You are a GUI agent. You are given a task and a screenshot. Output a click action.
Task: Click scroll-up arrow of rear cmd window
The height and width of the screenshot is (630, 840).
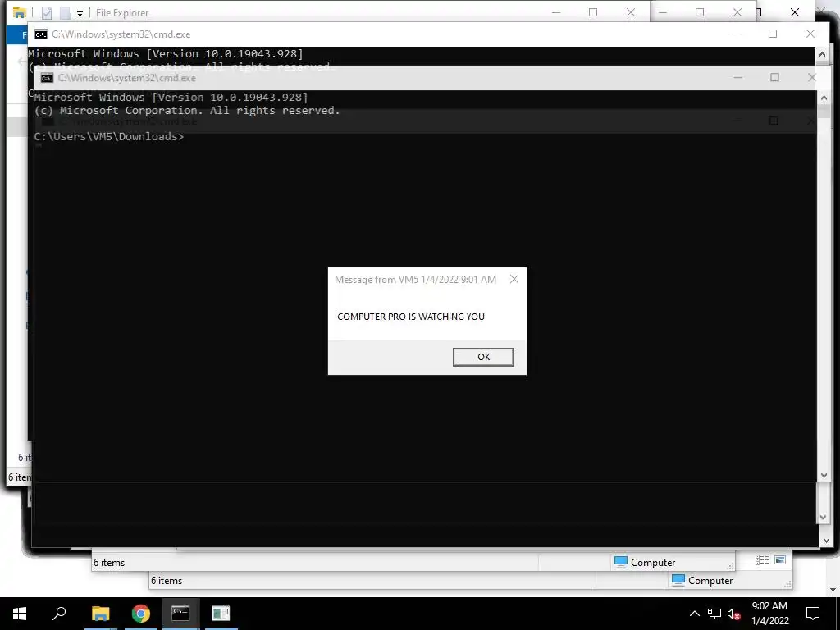click(822, 54)
